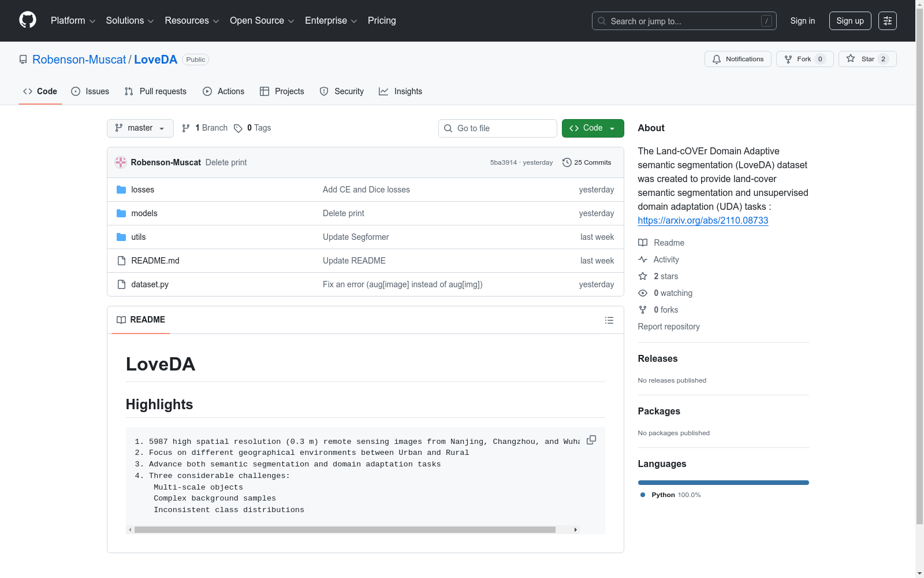Click the Sign up button
Viewport: 924px width, 578px height.
(x=850, y=21)
